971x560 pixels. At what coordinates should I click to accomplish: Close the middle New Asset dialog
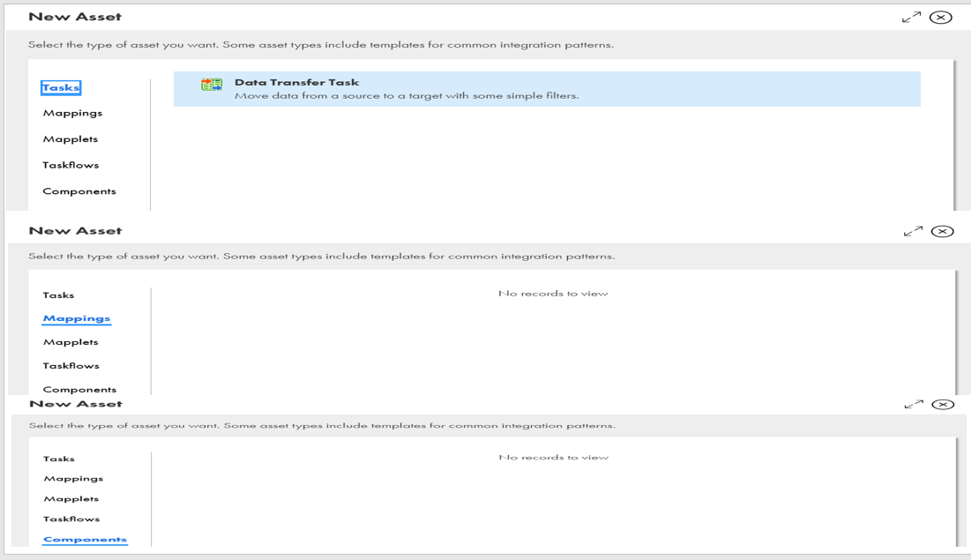click(943, 231)
